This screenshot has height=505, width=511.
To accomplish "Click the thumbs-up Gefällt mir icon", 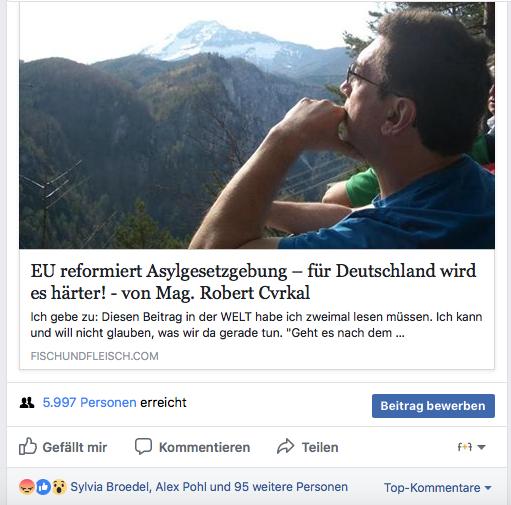I will [28, 446].
